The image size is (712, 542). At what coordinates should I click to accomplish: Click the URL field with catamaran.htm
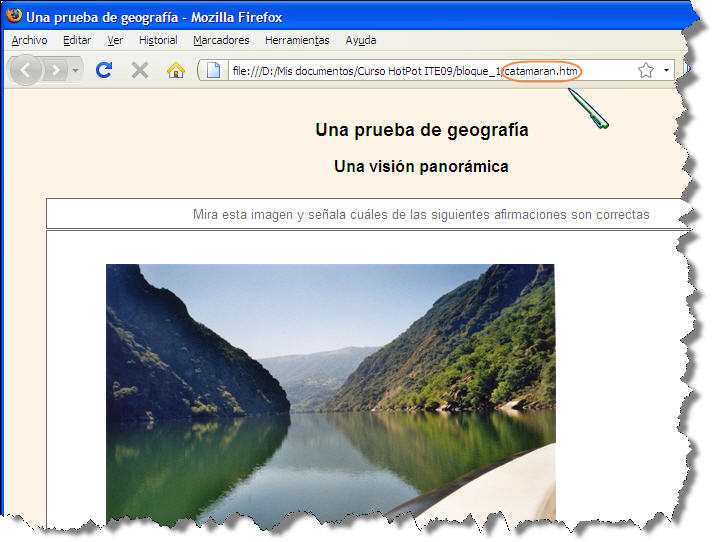pyautogui.click(x=431, y=71)
